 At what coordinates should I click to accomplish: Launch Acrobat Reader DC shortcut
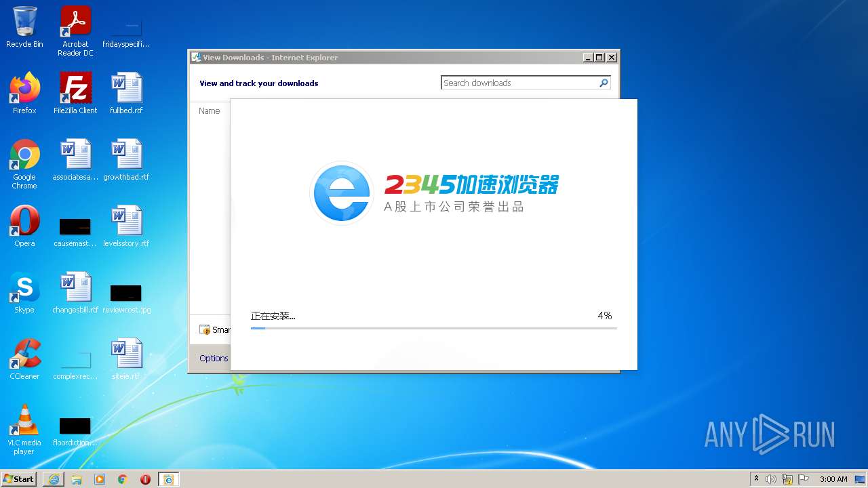75,31
